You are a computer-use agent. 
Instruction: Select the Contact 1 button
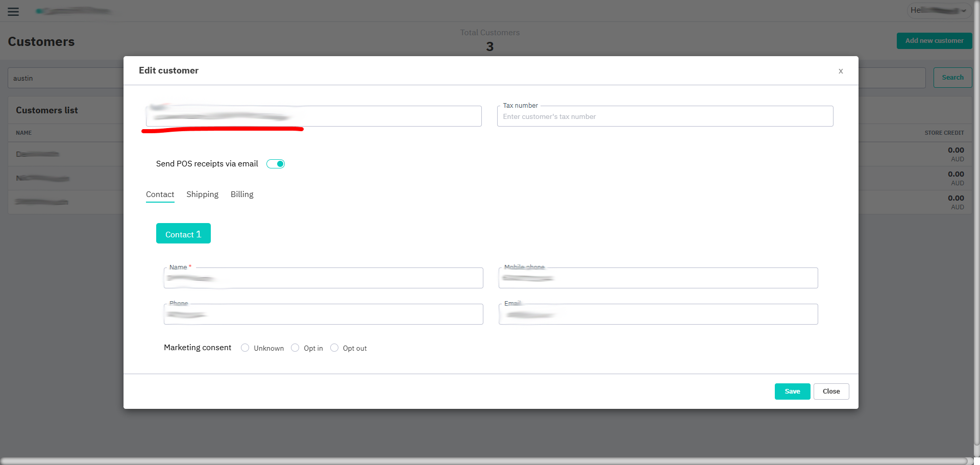[183, 234]
